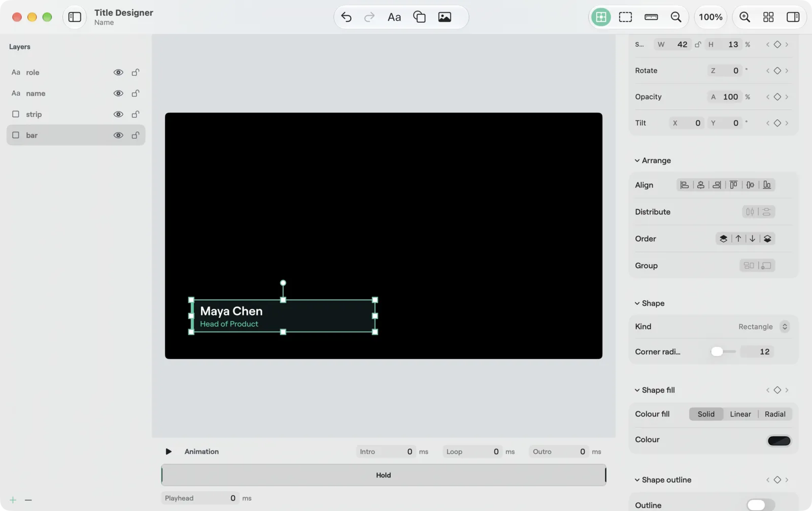This screenshot has height=511, width=812.
Task: Click the Corner radius slider
Action: point(724,352)
